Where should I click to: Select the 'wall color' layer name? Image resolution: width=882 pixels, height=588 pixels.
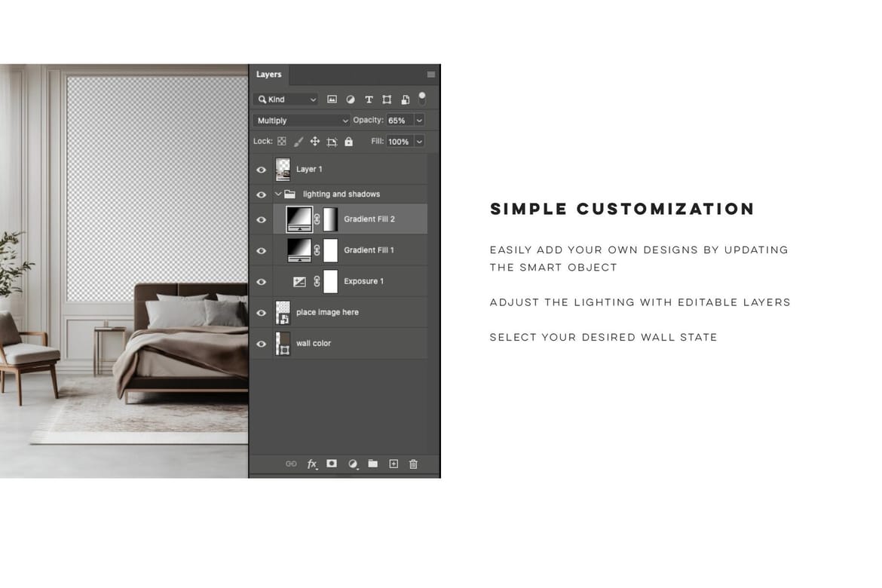coord(314,343)
